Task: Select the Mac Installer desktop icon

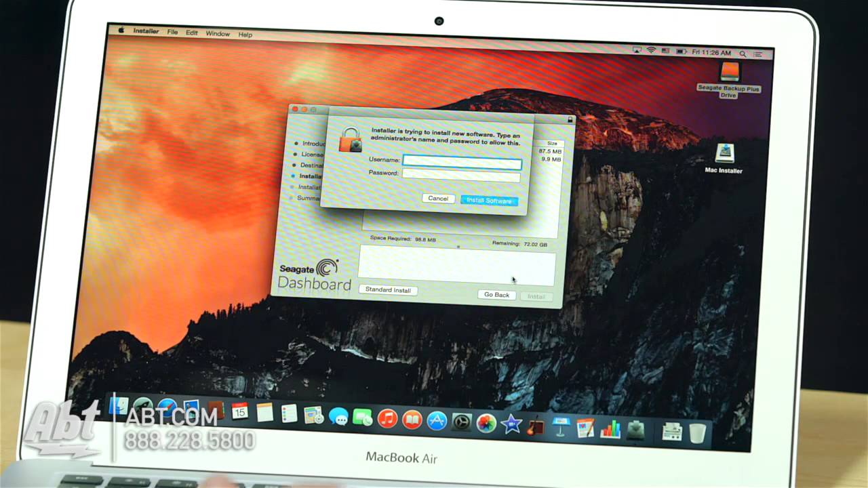Action: click(724, 158)
